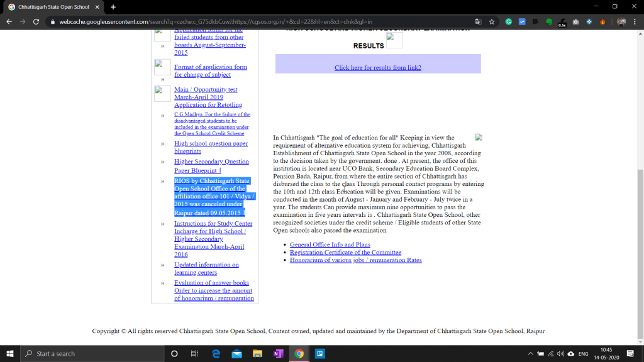Open Chrome's three-dot menu
Screen dimensions: 644x362
635,22
